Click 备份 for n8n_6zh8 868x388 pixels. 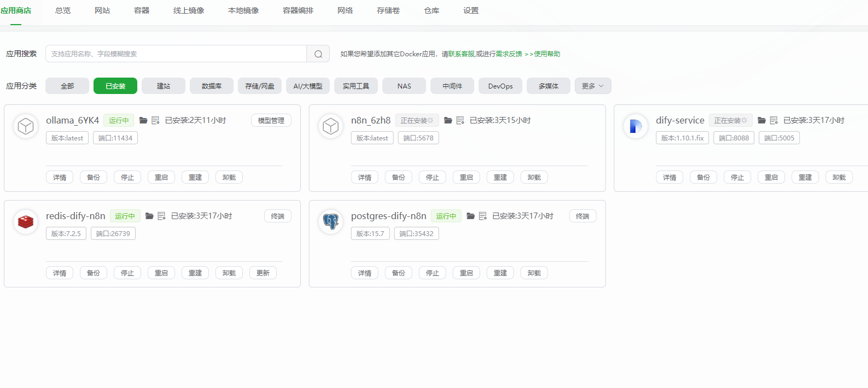pyautogui.click(x=399, y=177)
